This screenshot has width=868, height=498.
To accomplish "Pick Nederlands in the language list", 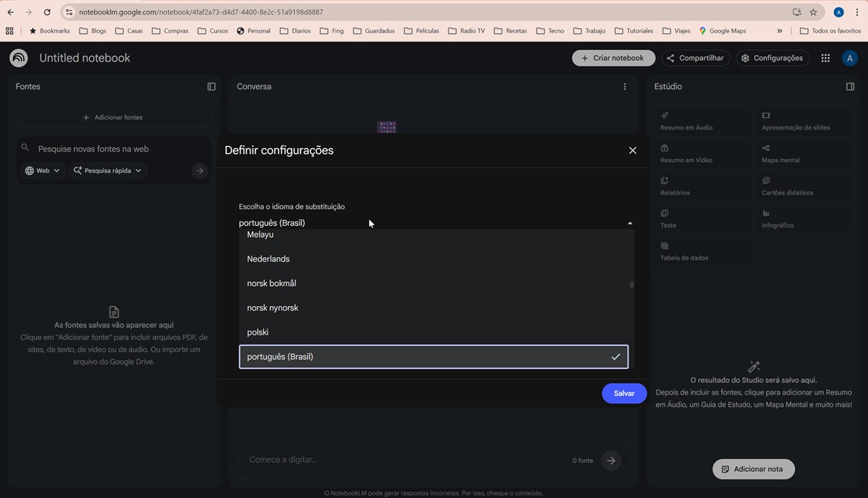I will [268, 259].
